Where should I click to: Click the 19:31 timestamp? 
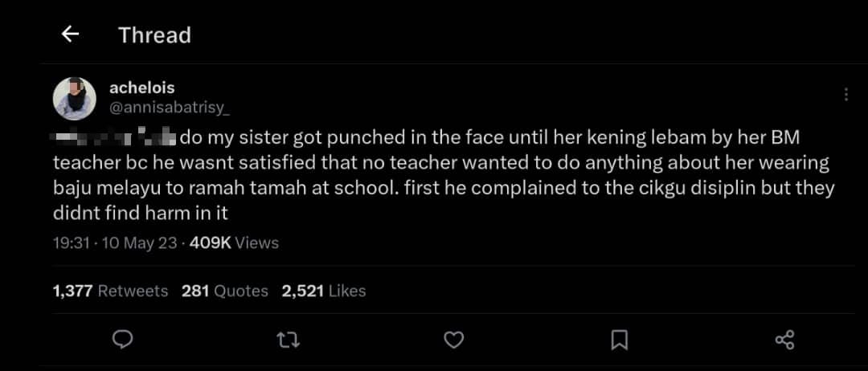[x=71, y=243]
